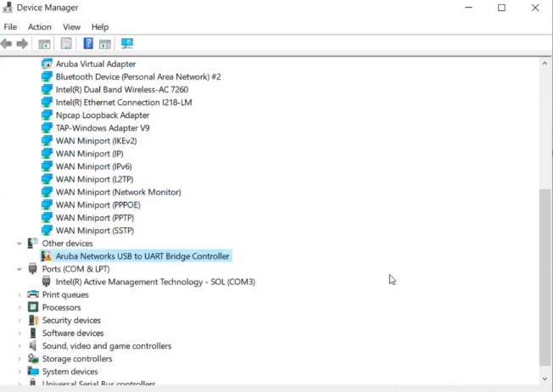Open the Action menu
This screenshot has width=553, height=392.
39,27
